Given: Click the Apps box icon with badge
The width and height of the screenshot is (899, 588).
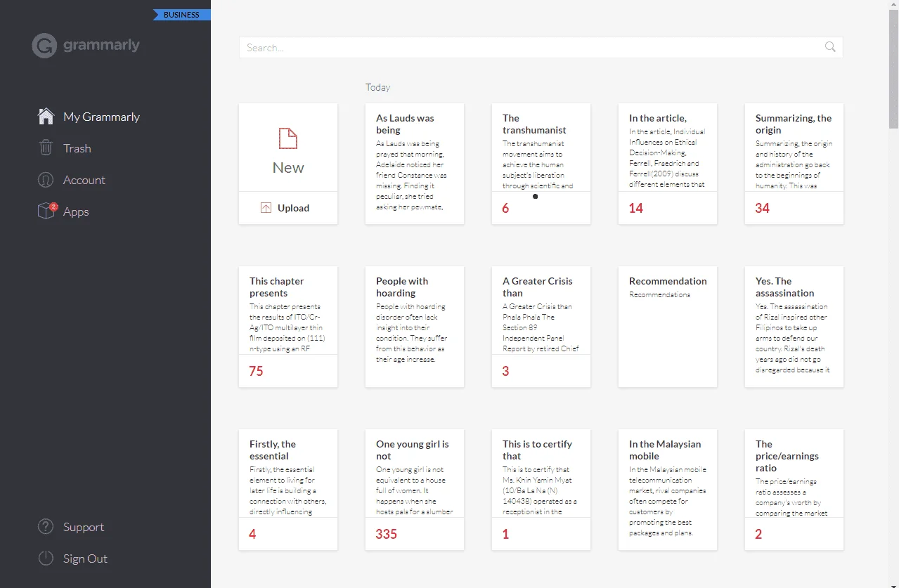Looking at the screenshot, I should [46, 211].
